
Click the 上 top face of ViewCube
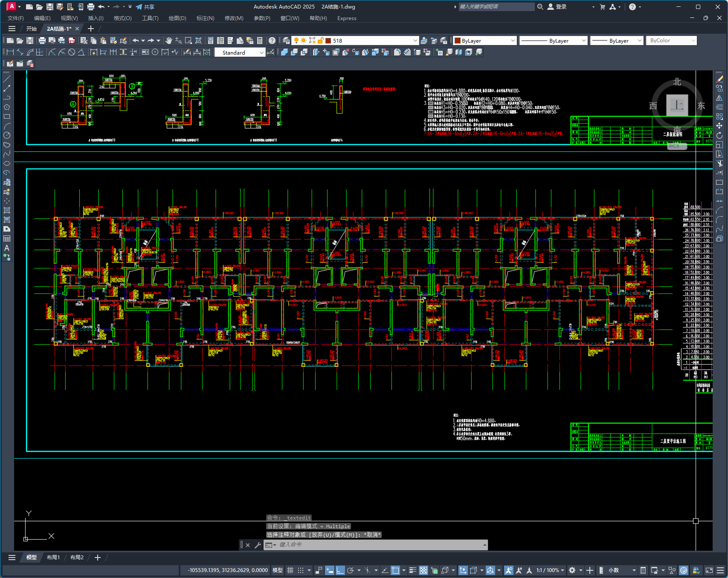[677, 105]
